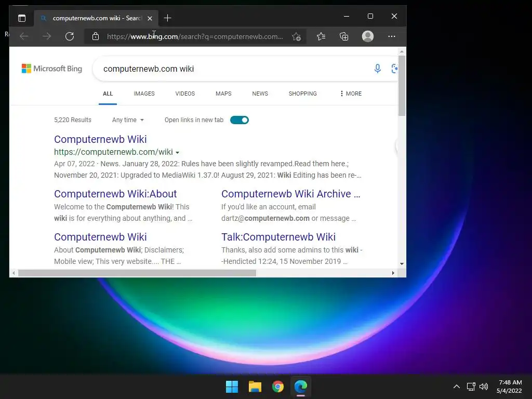Maximize the Edge browser window
This screenshot has width=532, height=399.
370,16
